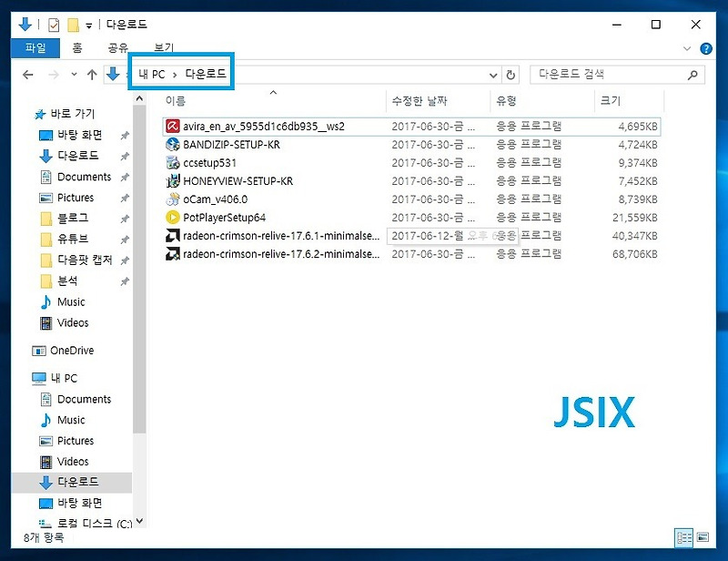Switch to large icons view in status bar
Image resolution: width=728 pixels, height=561 pixels.
(x=703, y=537)
